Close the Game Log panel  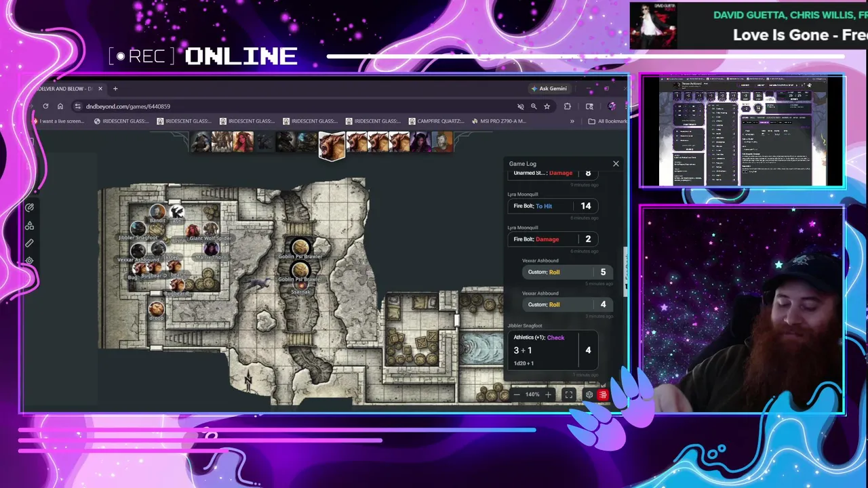pos(616,163)
